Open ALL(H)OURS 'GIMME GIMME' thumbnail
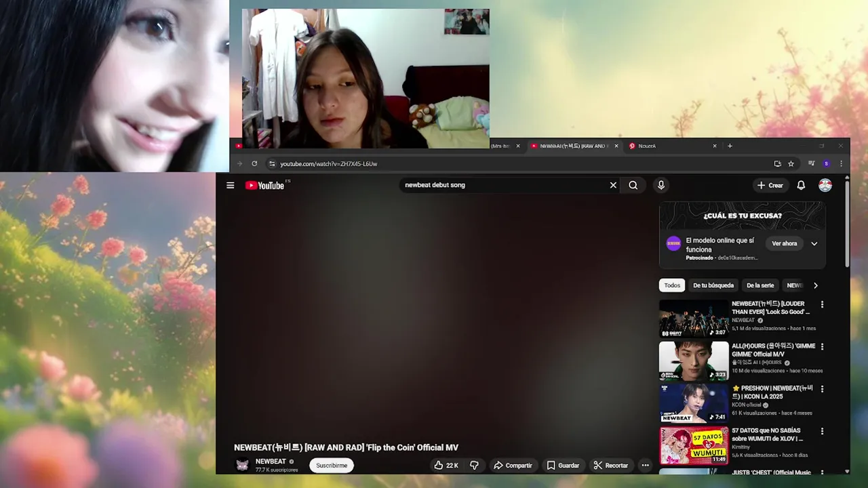Image resolution: width=868 pixels, height=488 pixels. click(x=694, y=361)
